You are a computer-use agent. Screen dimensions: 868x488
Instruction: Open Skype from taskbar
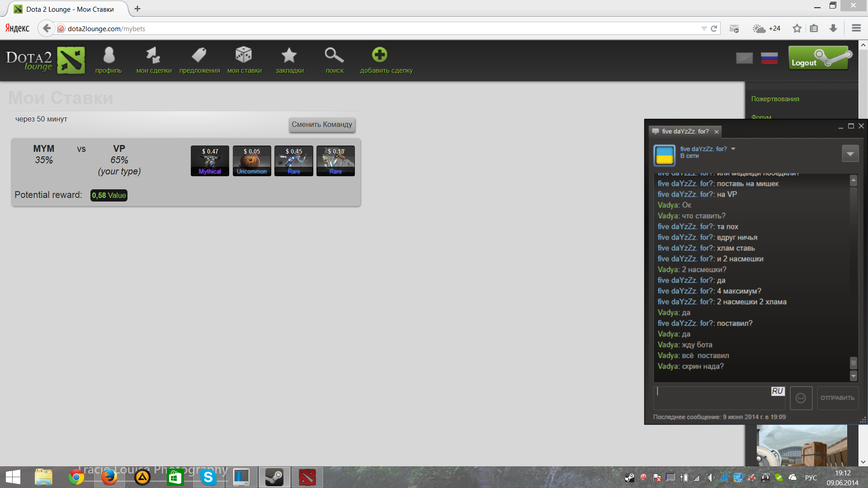click(x=208, y=477)
